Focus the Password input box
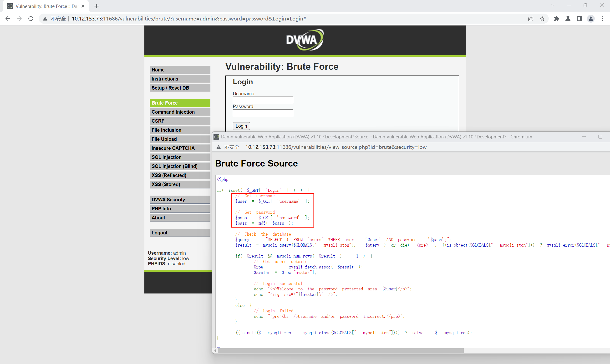This screenshot has height=364, width=610. [x=263, y=113]
